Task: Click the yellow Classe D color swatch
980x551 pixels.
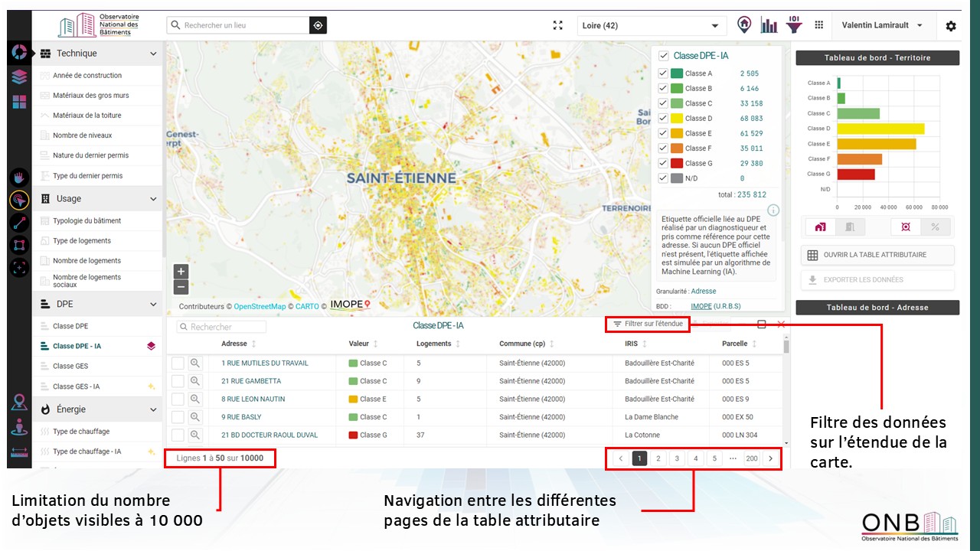Action: [x=677, y=119]
